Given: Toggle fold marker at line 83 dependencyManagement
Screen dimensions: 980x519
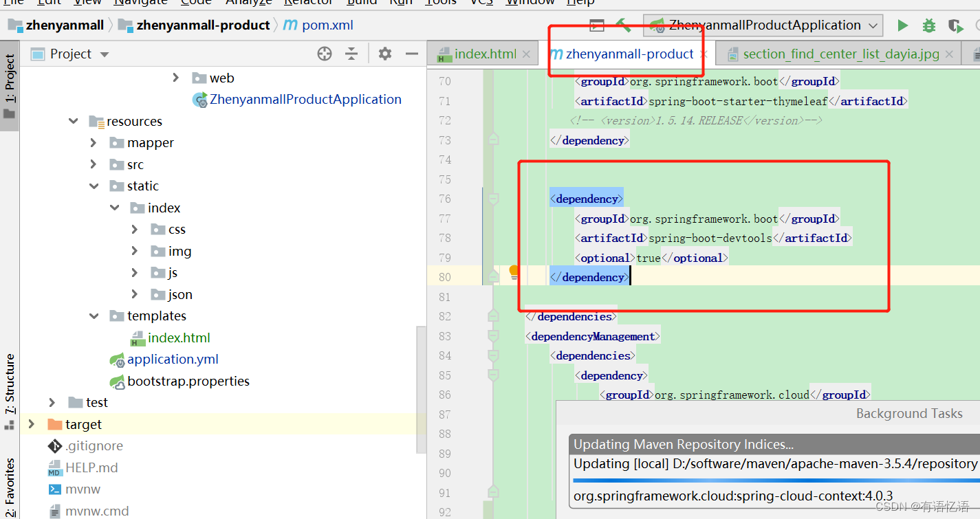Looking at the screenshot, I should (x=493, y=336).
